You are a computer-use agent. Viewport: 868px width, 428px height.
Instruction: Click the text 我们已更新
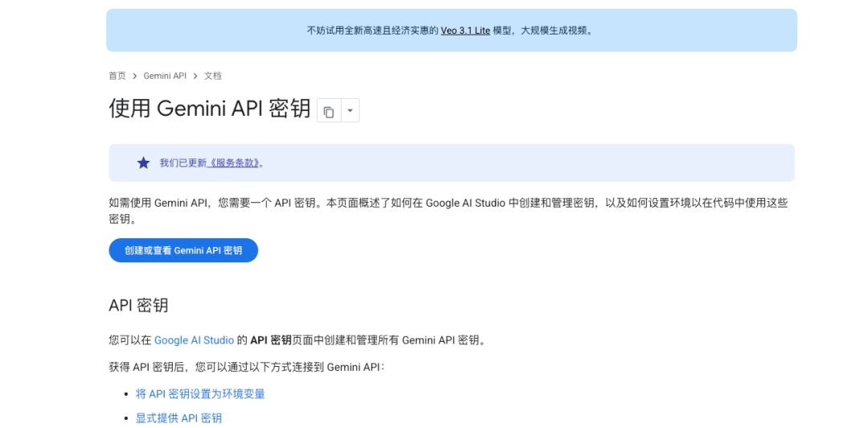[x=183, y=163]
